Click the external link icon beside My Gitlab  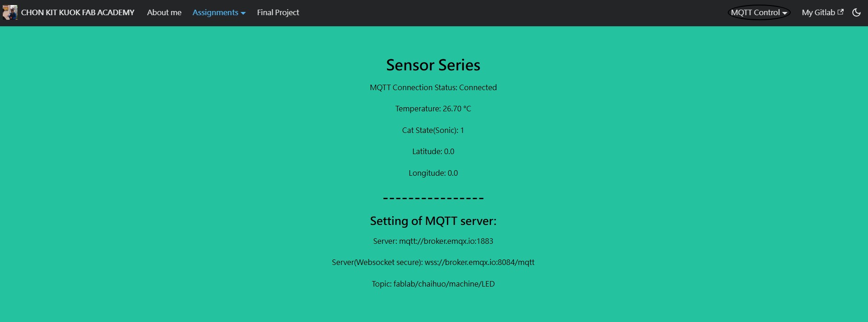point(840,12)
